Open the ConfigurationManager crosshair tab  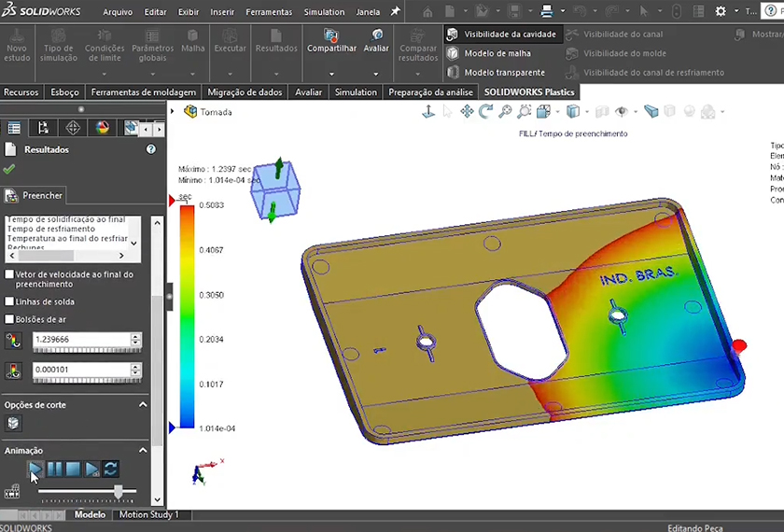pos(73,128)
